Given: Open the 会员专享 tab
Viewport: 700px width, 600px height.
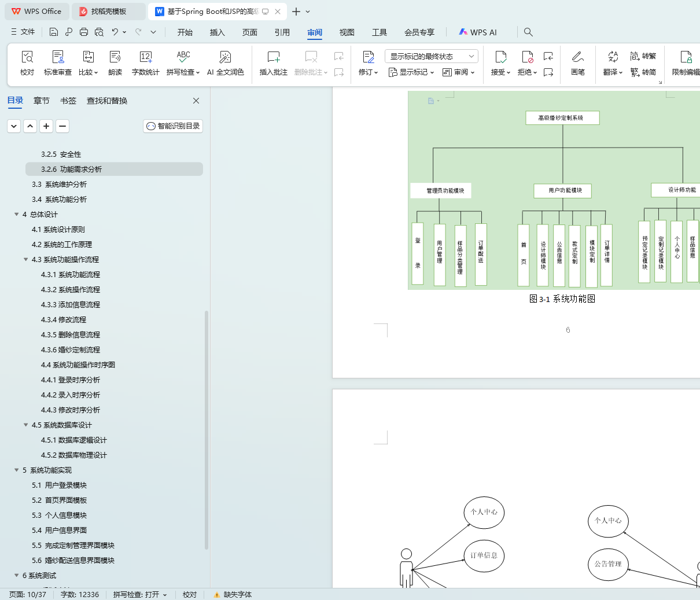Looking at the screenshot, I should [419, 32].
